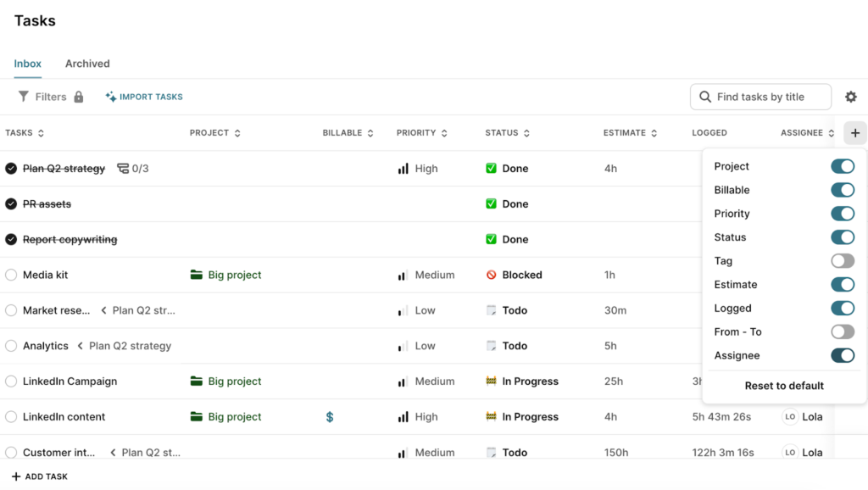
Task: Click Reset to default
Action: (784, 386)
